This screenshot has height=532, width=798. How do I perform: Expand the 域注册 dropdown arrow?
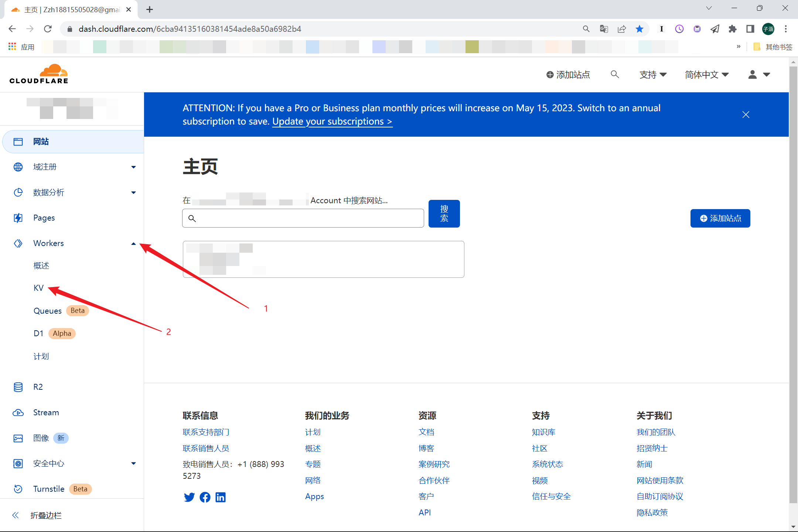click(133, 167)
